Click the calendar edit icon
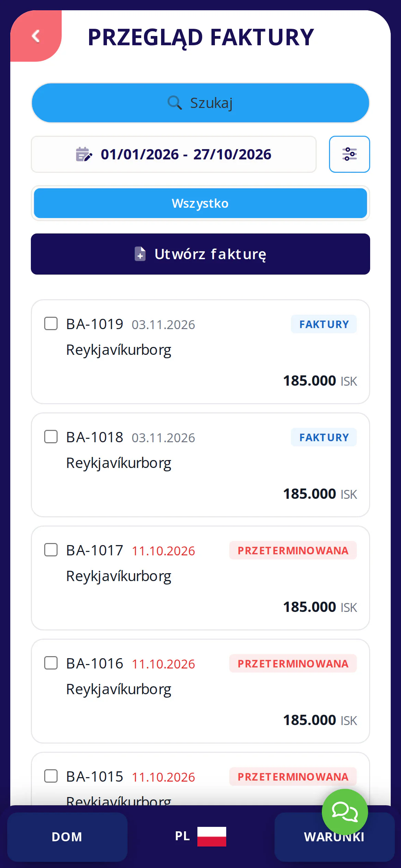 [84, 154]
